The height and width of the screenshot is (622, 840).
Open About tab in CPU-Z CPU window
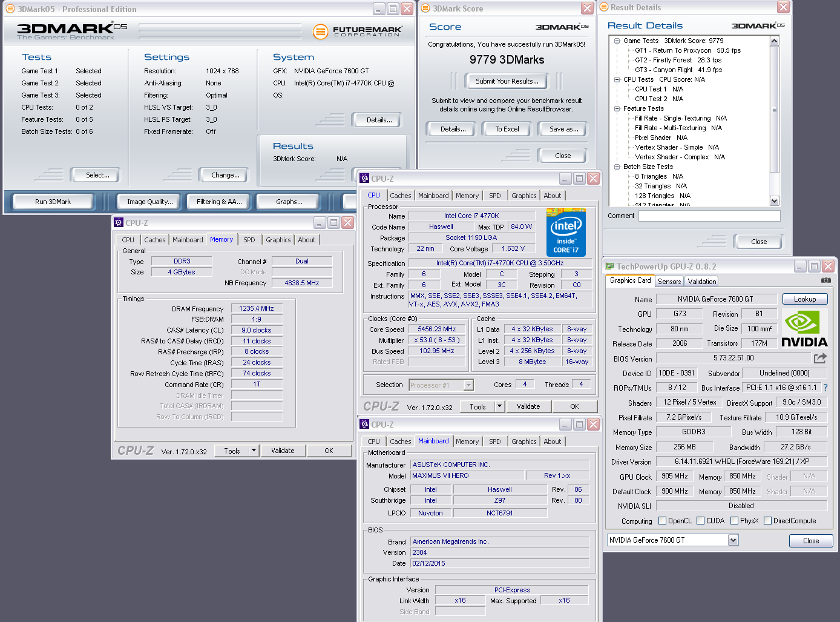552,196
